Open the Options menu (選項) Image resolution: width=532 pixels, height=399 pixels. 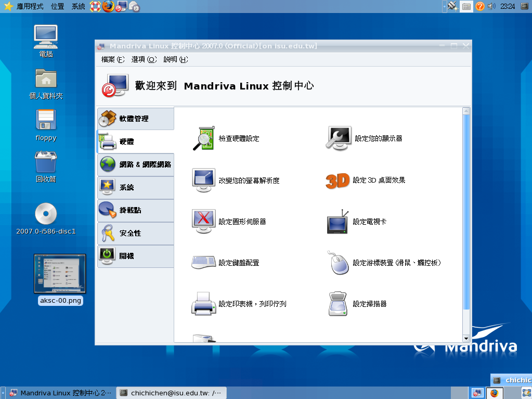click(x=144, y=60)
